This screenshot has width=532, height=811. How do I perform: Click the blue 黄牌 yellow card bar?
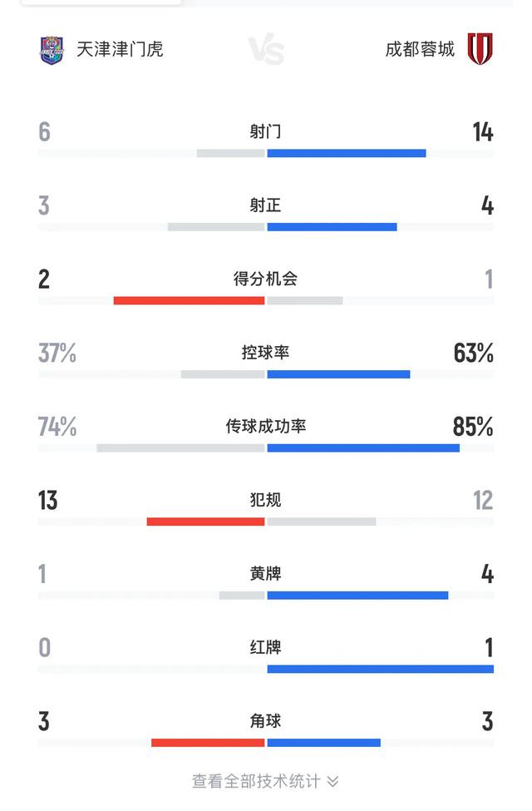(x=357, y=596)
